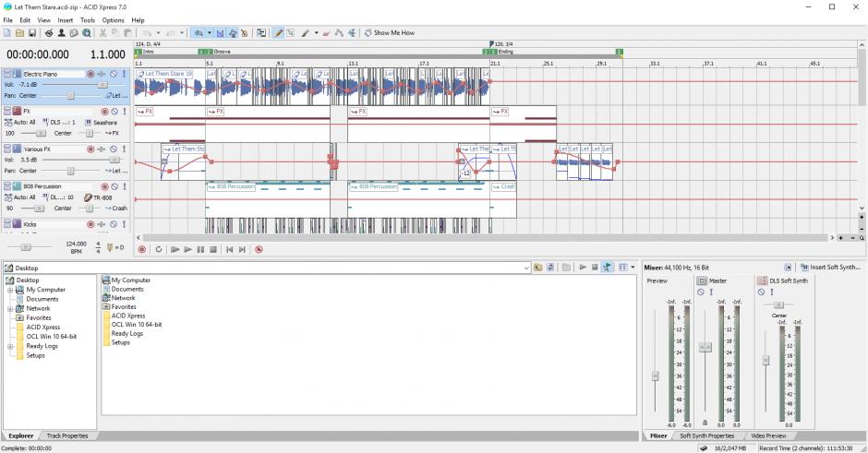Click the New project icon in toolbar
This screenshot has height=453, width=868.
[7, 33]
